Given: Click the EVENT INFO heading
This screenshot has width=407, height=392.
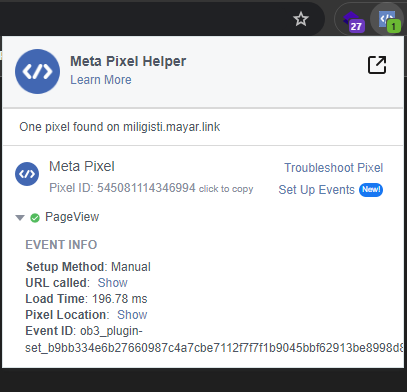Looking at the screenshot, I should (x=61, y=245).
